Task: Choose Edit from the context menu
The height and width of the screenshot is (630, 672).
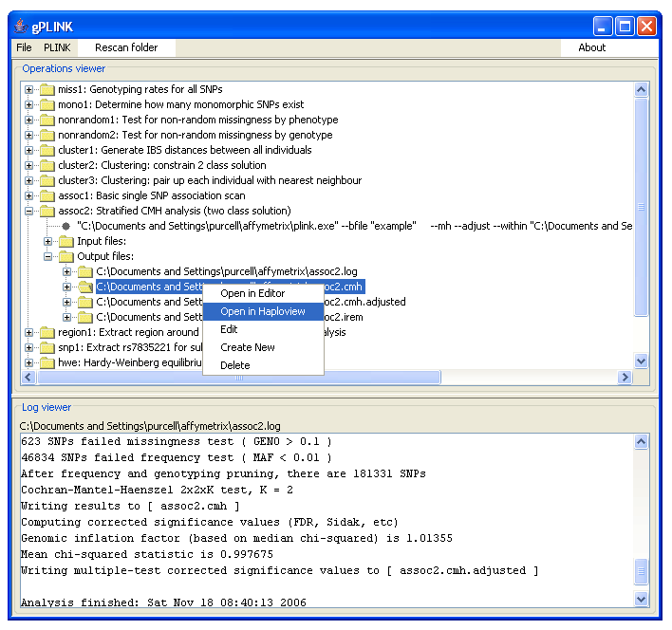Action: click(263, 330)
